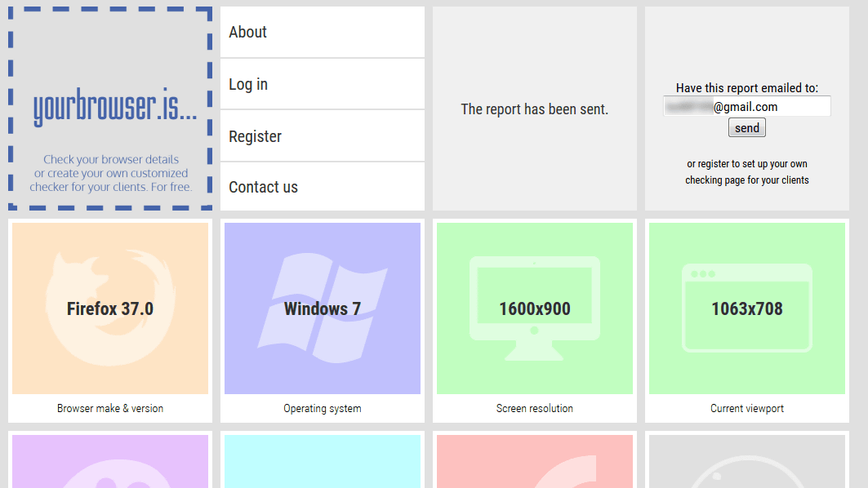Click the grey tile icon in bottom row

747,461
